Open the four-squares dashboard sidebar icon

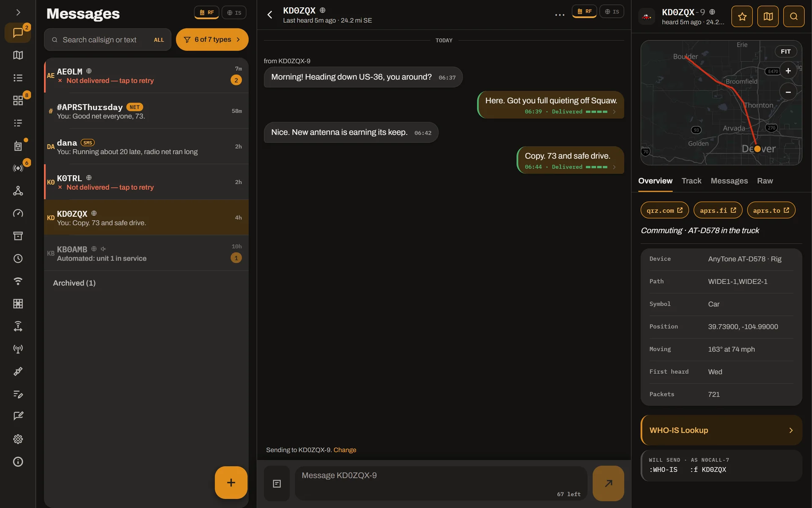[18, 100]
